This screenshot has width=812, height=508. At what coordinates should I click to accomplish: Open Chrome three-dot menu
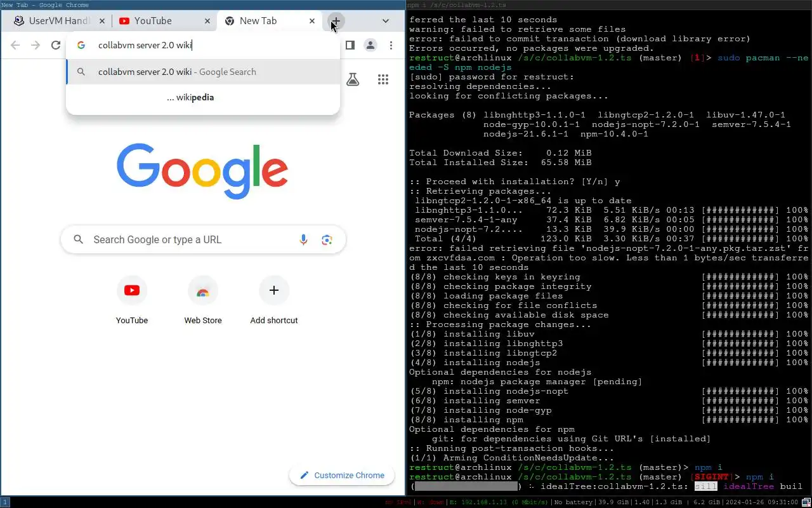click(x=391, y=45)
